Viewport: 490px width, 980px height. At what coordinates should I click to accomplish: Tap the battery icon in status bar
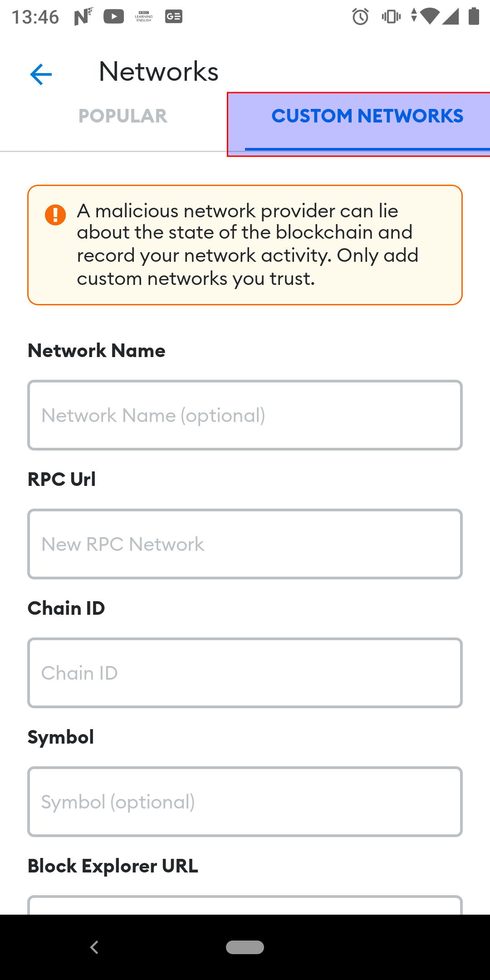point(474,16)
